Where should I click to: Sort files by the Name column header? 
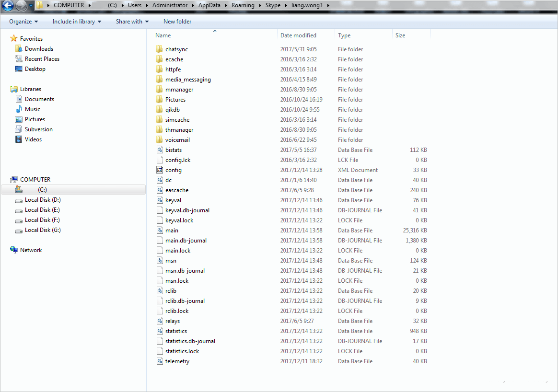click(163, 35)
